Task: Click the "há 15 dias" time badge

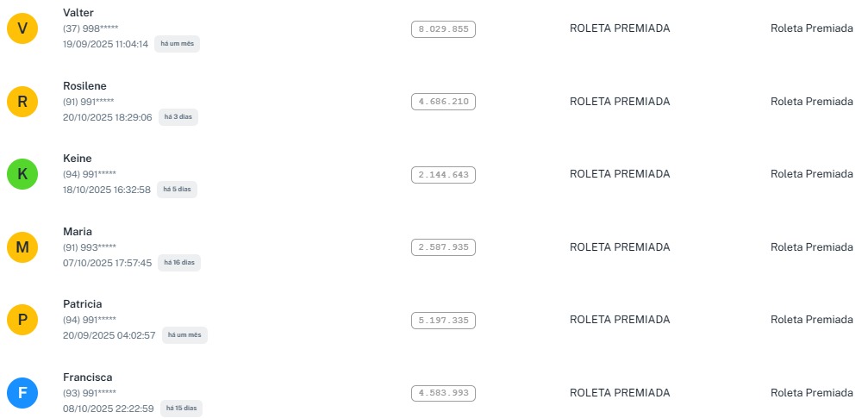Action: point(181,409)
